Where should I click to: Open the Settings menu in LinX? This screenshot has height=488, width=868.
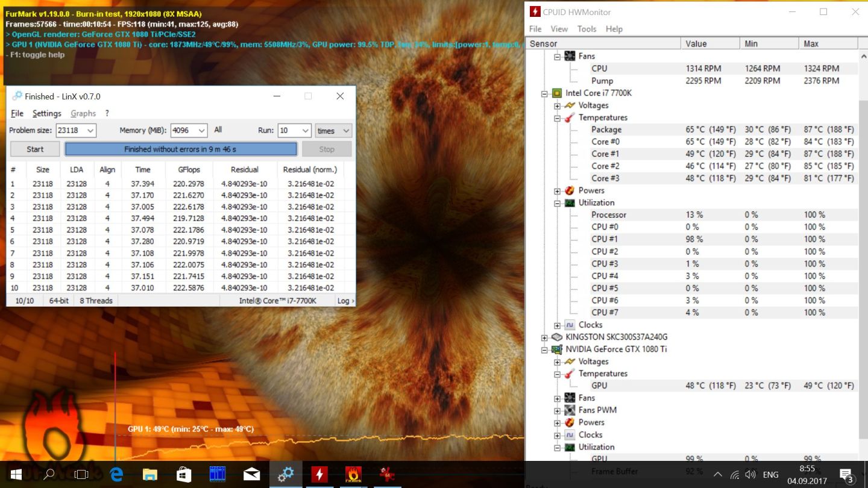(x=47, y=113)
